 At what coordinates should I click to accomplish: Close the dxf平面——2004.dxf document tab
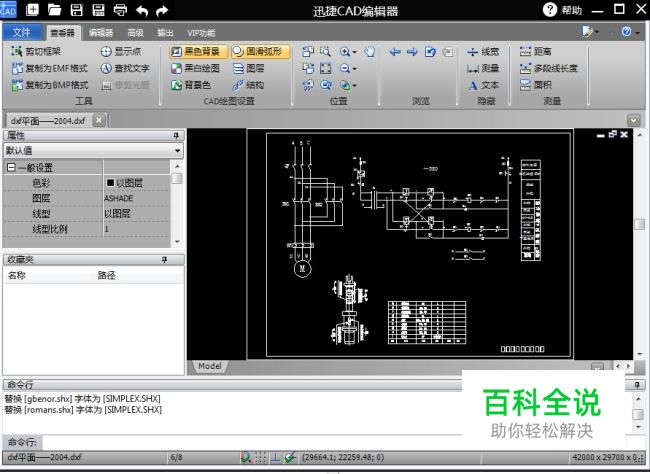point(98,120)
